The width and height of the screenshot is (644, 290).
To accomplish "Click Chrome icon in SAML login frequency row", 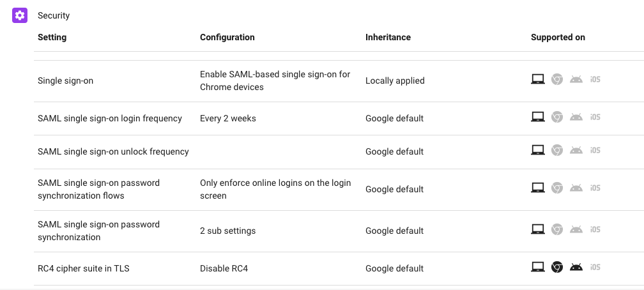I will (x=557, y=118).
